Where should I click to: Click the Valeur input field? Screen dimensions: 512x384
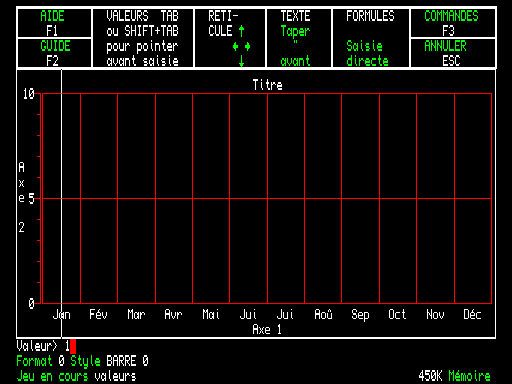tap(256, 346)
